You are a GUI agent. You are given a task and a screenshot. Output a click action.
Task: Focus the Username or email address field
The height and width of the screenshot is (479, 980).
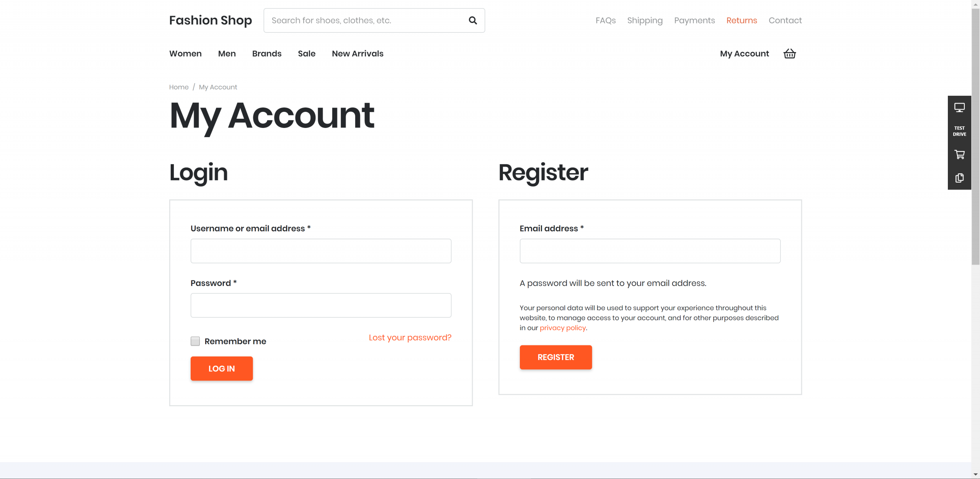pyautogui.click(x=321, y=251)
